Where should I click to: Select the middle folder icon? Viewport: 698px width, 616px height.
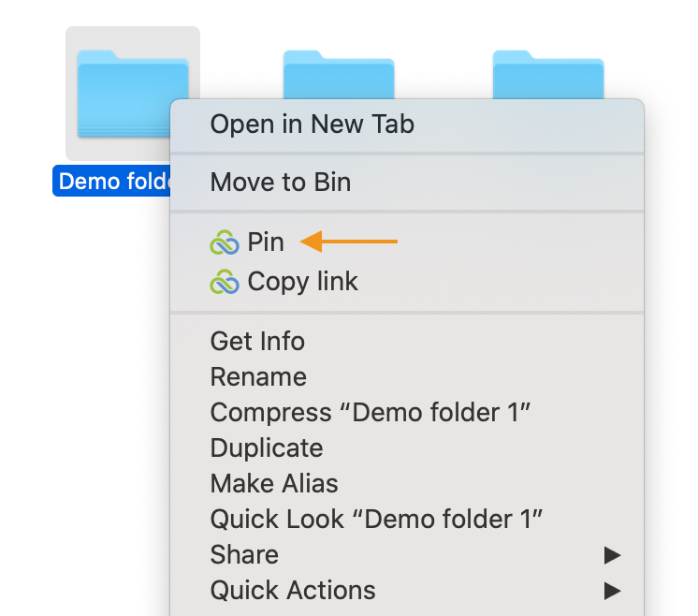(x=339, y=74)
